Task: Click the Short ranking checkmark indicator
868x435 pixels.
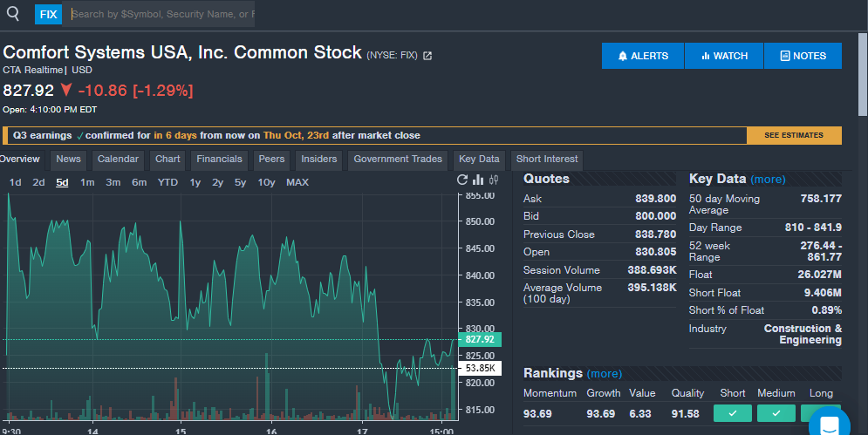Action: pos(733,413)
